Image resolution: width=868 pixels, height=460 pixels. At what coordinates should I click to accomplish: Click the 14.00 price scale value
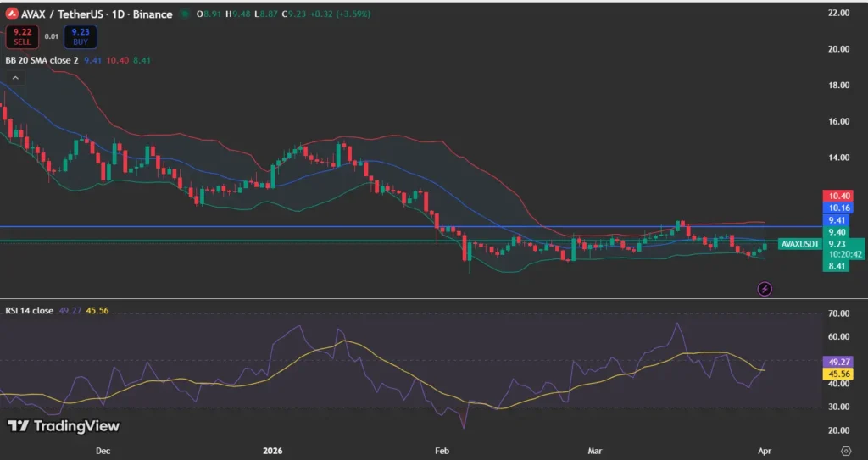[x=838, y=158]
